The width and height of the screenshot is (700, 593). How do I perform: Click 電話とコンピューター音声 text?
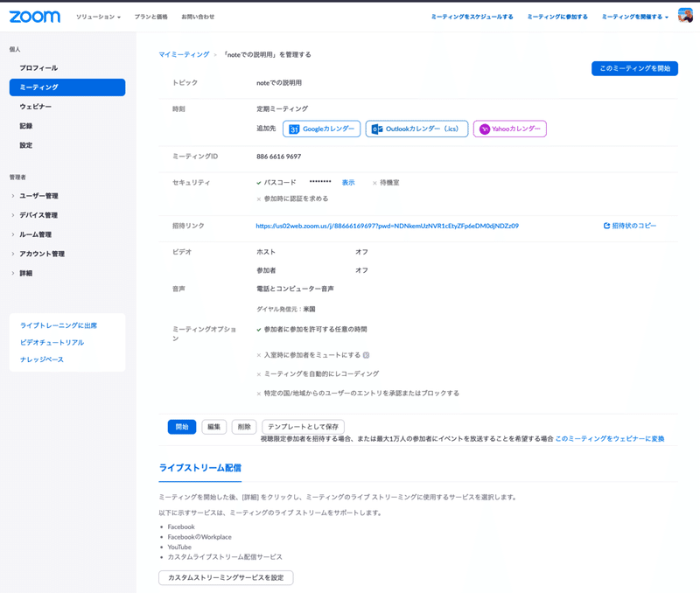coord(295,289)
